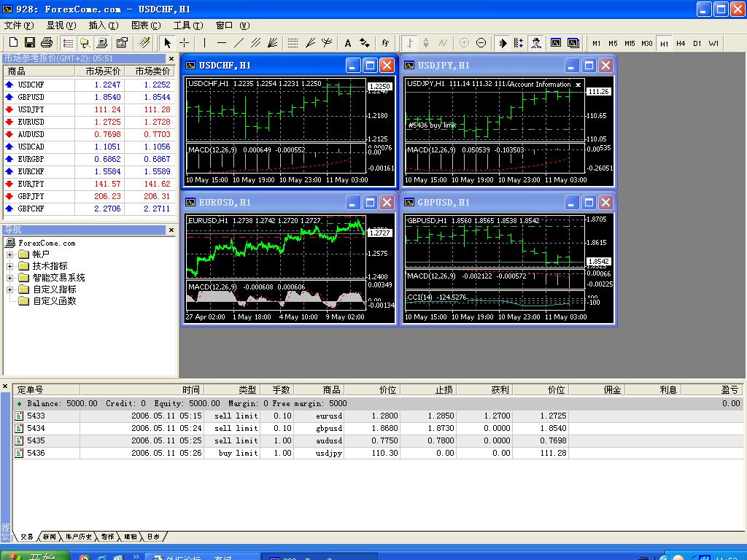Click the save icon in toolbar
Viewport: 747px width, 560px height.
pos(29,43)
